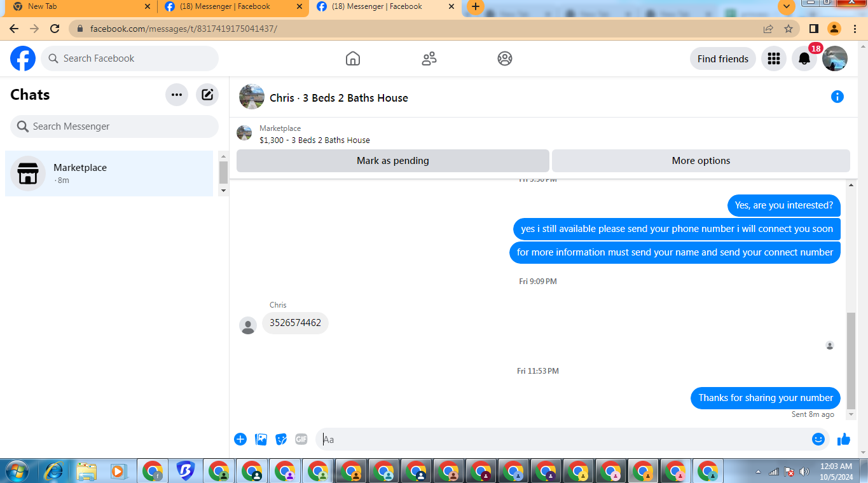Open the network signal tray icon
The image size is (868, 483).
774,472
